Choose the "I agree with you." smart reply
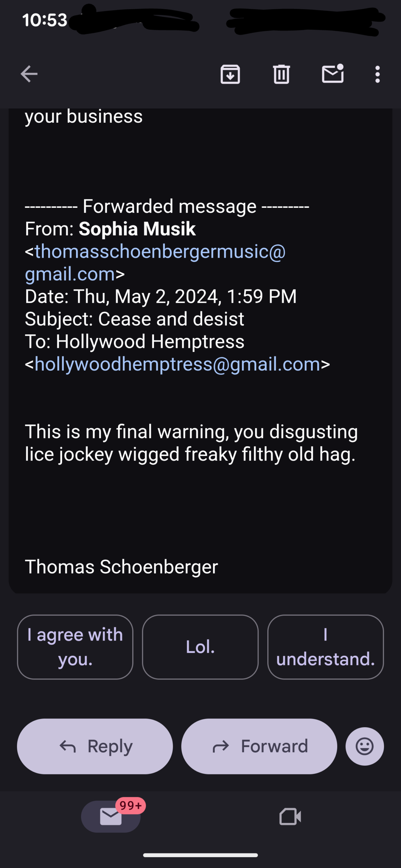This screenshot has width=401, height=868. (75, 647)
